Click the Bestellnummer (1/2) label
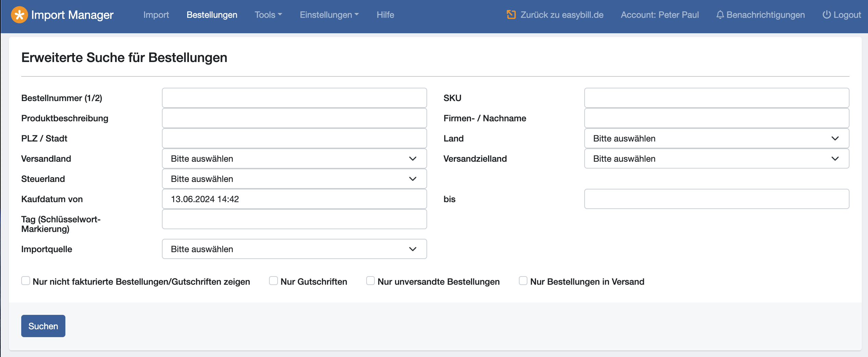The image size is (868, 357). [x=62, y=98]
